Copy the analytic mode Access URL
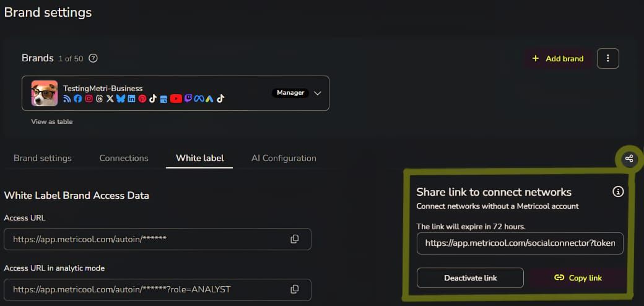The width and height of the screenshot is (644, 306). pyautogui.click(x=295, y=289)
